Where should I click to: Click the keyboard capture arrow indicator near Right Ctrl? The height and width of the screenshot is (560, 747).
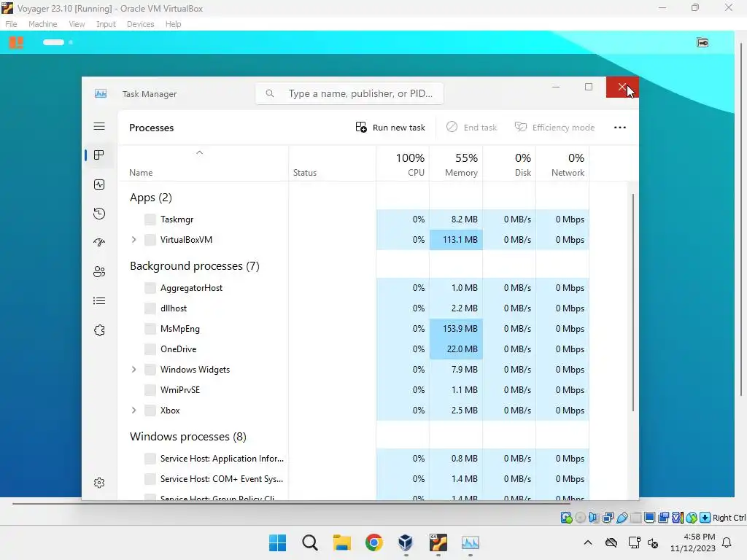click(705, 517)
